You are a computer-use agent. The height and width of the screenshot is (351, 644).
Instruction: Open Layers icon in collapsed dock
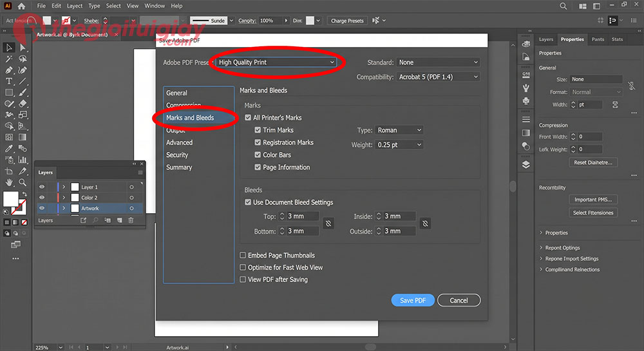coord(526,165)
